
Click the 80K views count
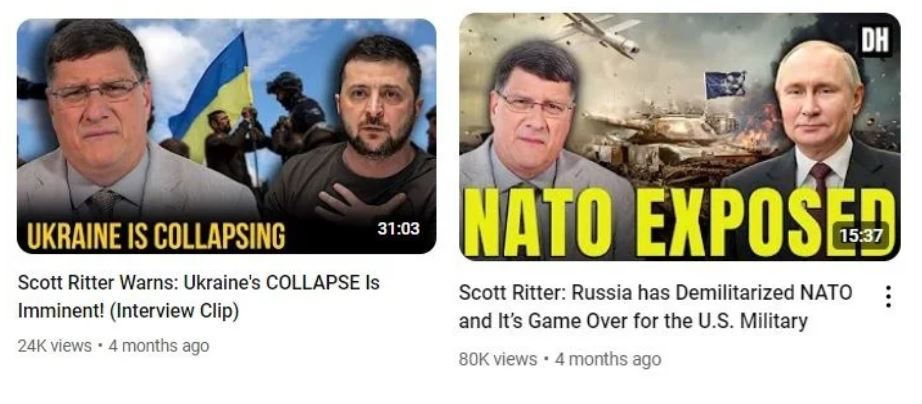(x=497, y=359)
